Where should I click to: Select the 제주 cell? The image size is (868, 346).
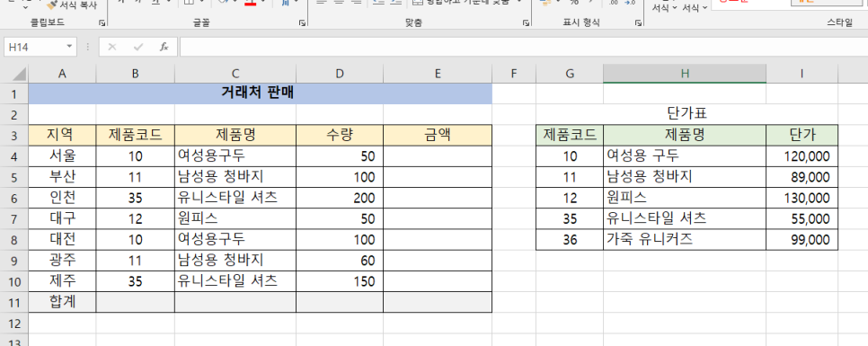(62, 281)
